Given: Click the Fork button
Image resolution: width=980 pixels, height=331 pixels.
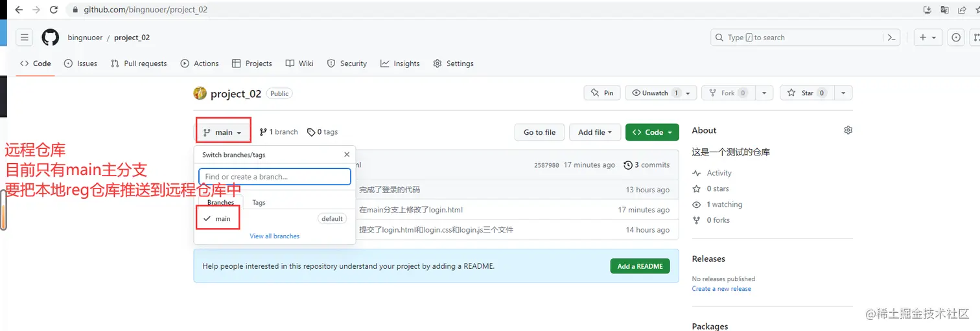Looking at the screenshot, I should tap(729, 93).
